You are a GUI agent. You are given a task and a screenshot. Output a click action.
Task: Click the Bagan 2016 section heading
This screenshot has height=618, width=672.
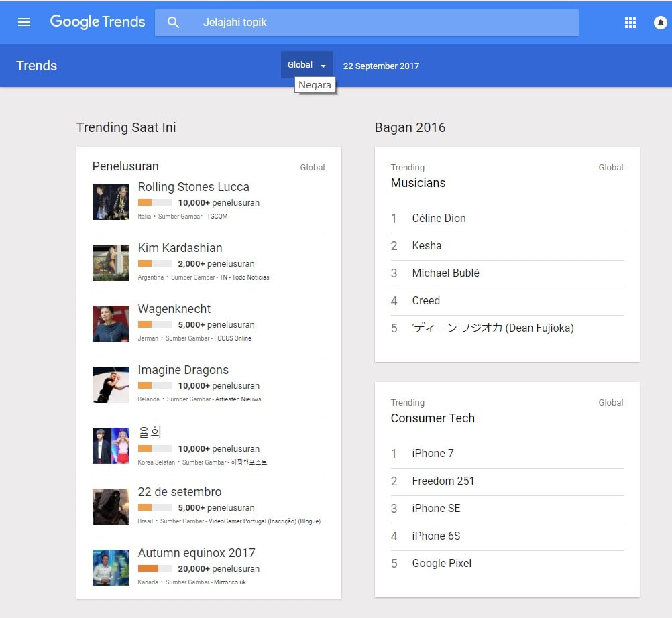pyautogui.click(x=410, y=127)
